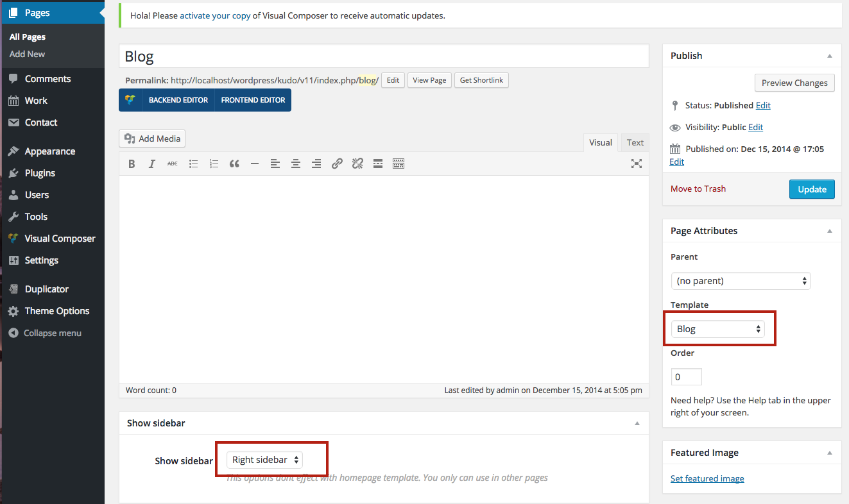Collapse the Featured Image panel
Screen dimensions: 849x504
click(x=830, y=453)
